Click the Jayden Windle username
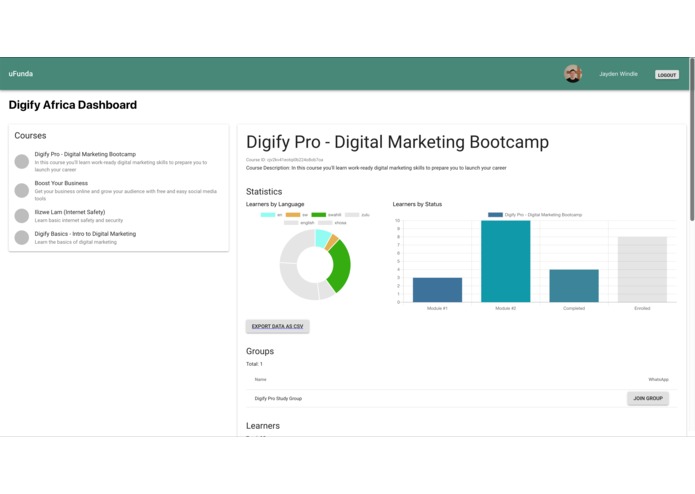This screenshot has width=695, height=494. click(x=618, y=74)
